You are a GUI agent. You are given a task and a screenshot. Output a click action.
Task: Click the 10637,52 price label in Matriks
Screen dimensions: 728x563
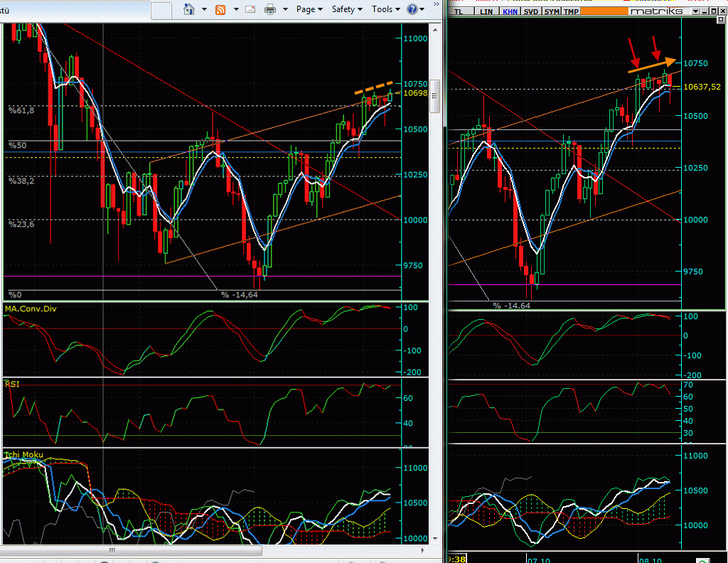click(x=702, y=87)
